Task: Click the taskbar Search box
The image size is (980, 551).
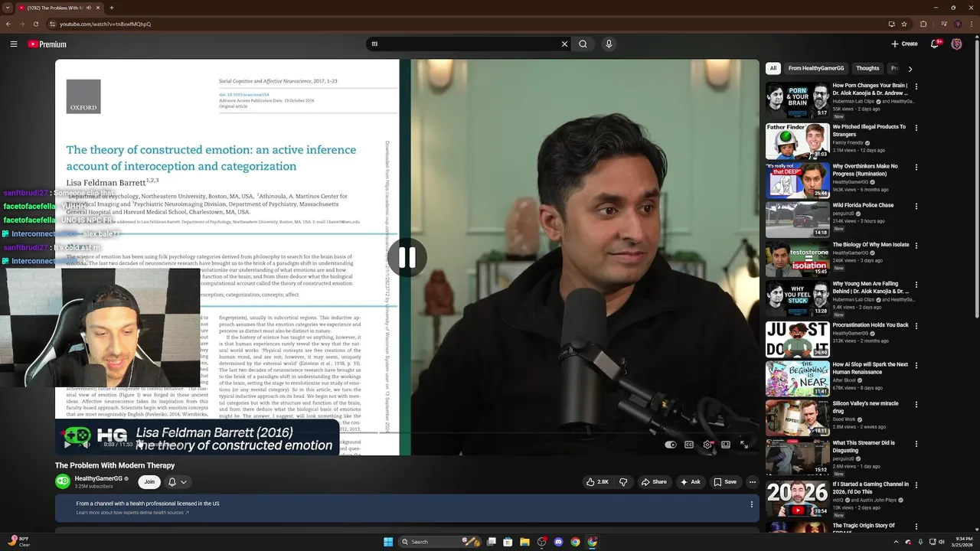Action: tap(439, 542)
